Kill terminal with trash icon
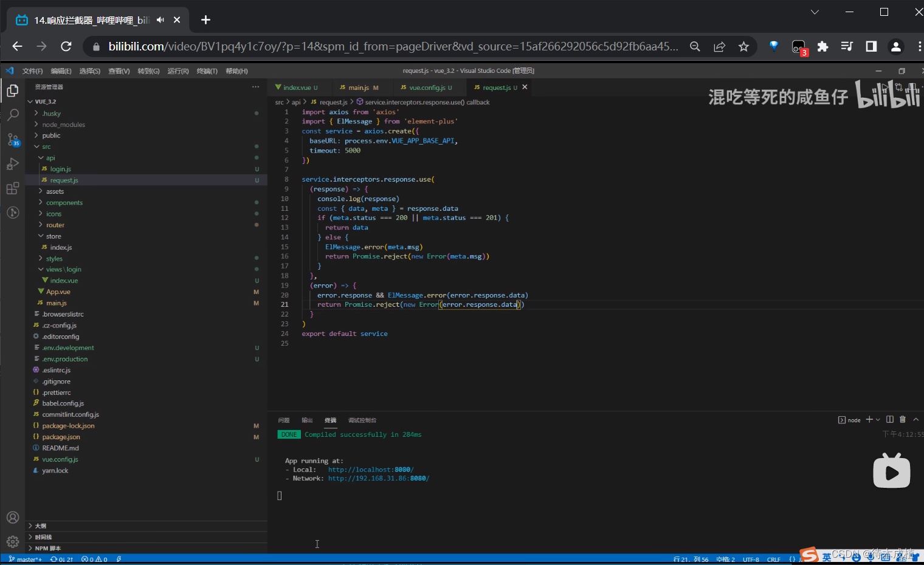924x565 pixels. pos(903,419)
